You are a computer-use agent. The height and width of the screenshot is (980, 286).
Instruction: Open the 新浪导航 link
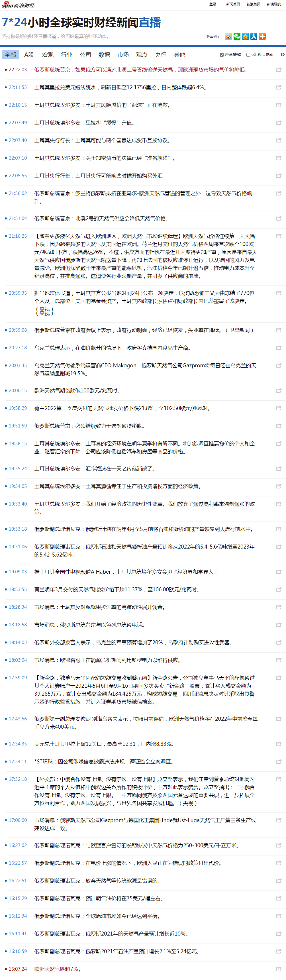coord(274,4)
